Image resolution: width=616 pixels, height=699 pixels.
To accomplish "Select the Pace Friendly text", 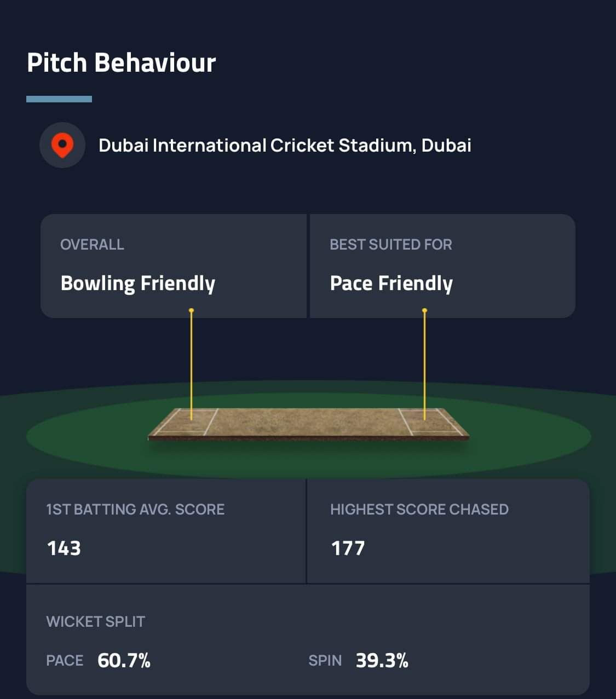I will point(392,283).
